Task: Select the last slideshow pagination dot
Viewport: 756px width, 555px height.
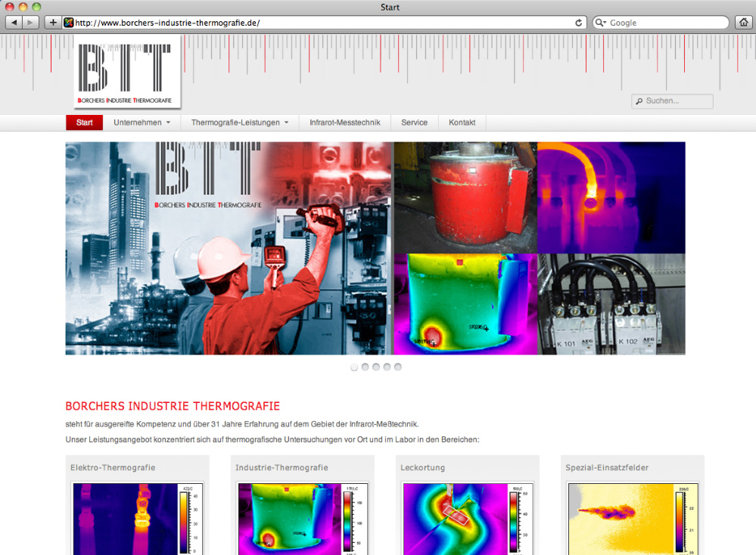Action: 398,367
